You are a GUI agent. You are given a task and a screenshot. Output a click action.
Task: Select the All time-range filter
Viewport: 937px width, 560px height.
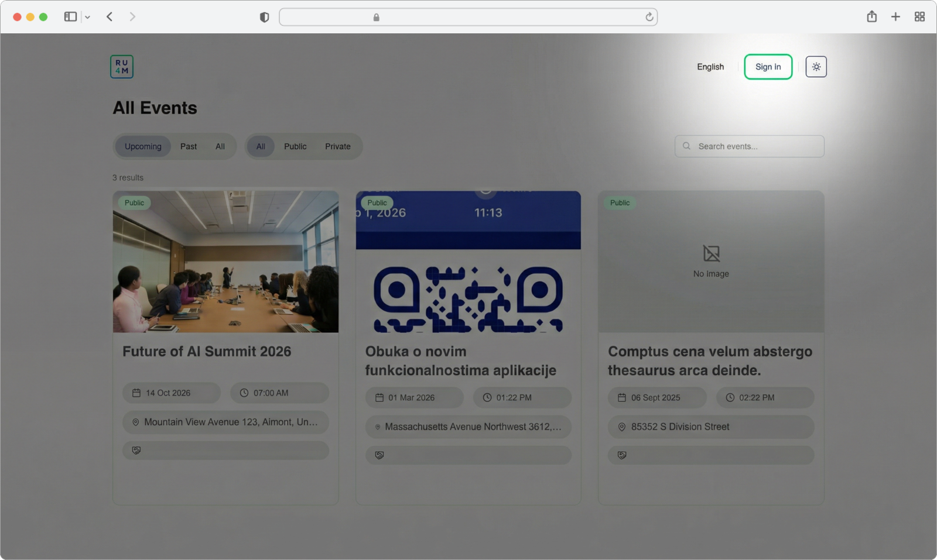(x=220, y=146)
